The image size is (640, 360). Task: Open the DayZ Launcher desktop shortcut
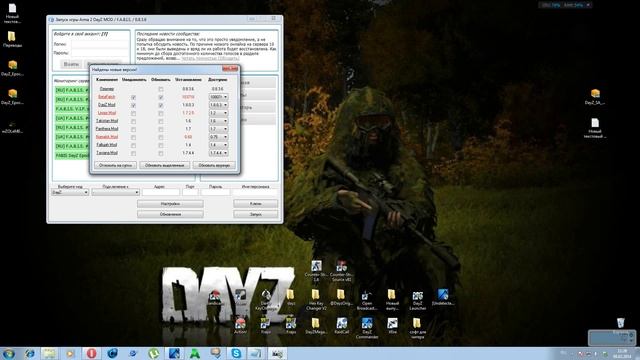pyautogui.click(x=418, y=300)
